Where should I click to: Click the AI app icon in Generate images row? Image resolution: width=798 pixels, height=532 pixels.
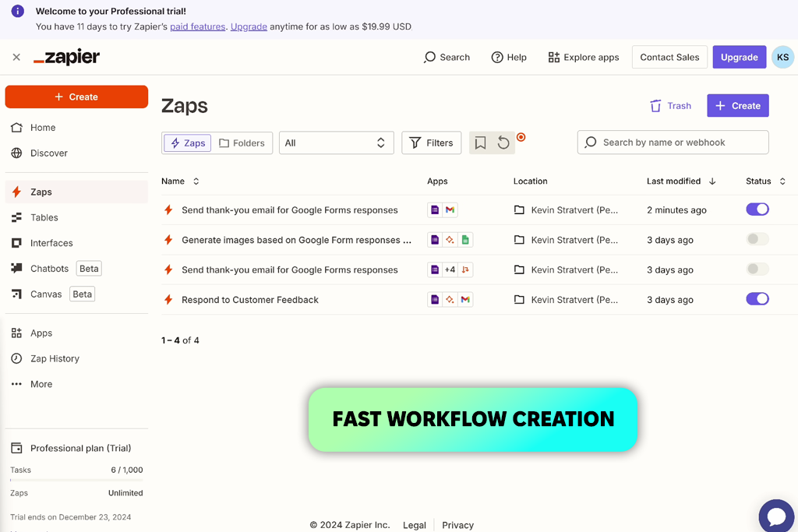(x=450, y=240)
